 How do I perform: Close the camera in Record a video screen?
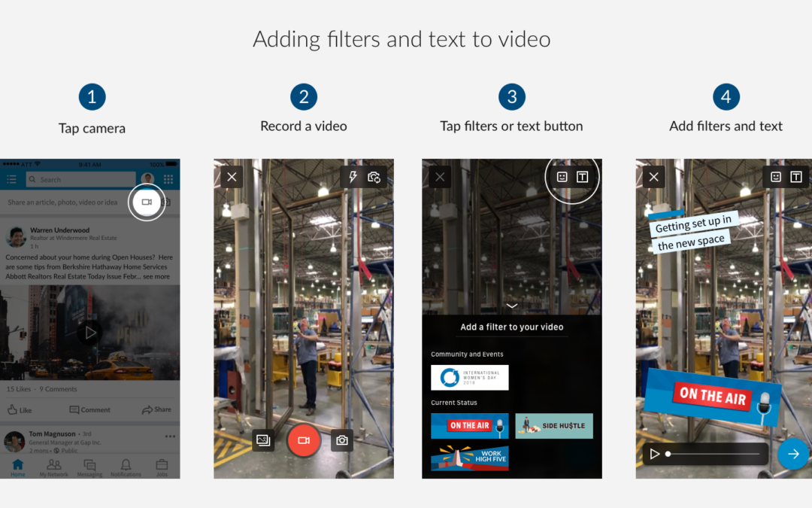pos(232,177)
